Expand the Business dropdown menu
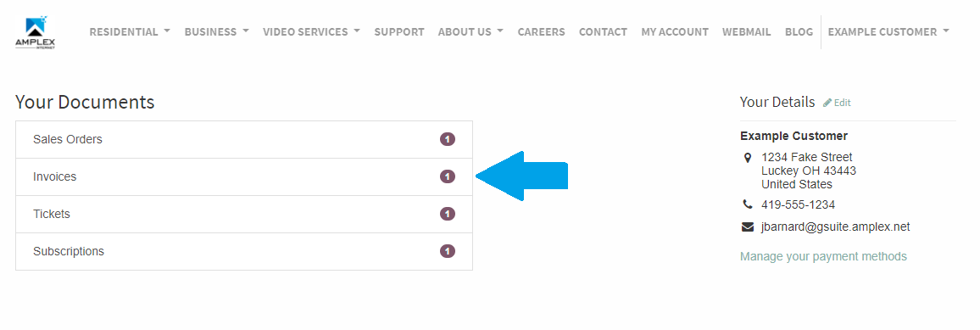Screen dimensions: 980x330 tap(217, 32)
